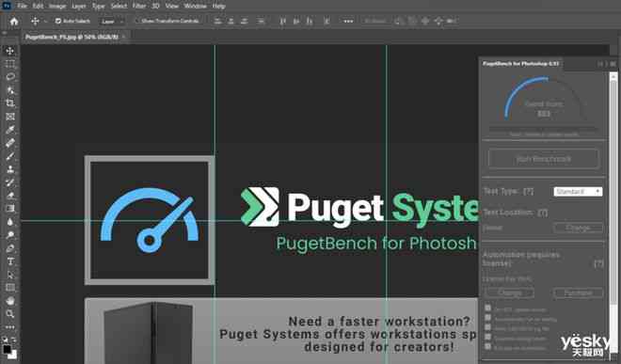Open the Filter menu
The height and width of the screenshot is (364, 621).
click(139, 6)
